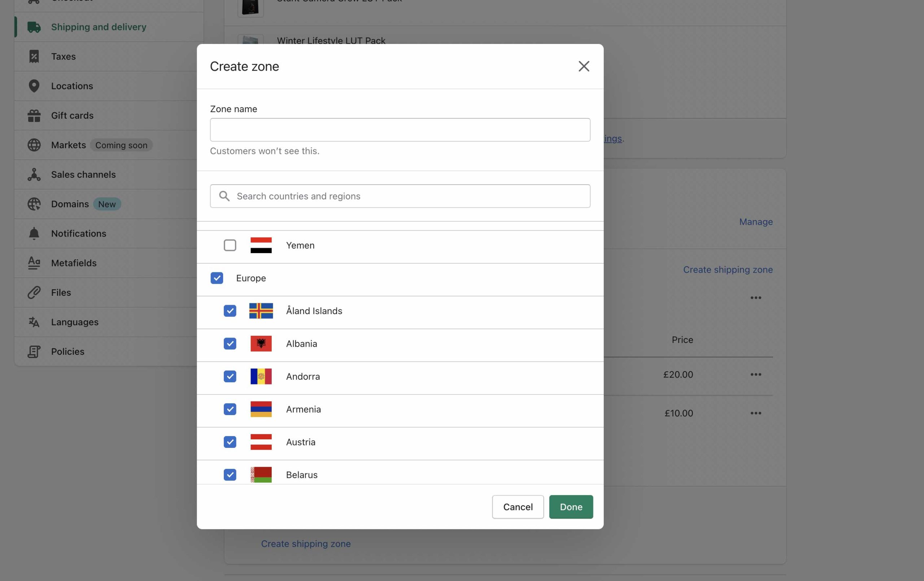Click into the Zone name field
Viewport: 924px width, 581px height.
(x=400, y=130)
